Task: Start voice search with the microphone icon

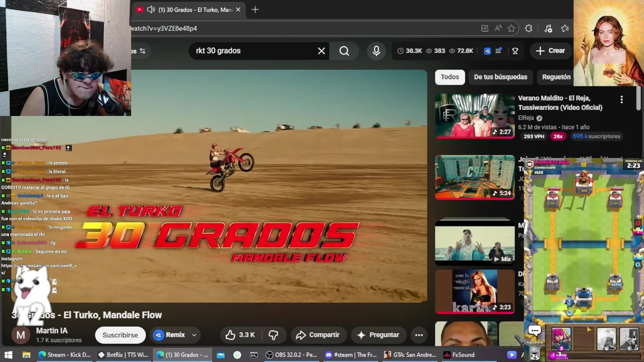Action: [376, 51]
